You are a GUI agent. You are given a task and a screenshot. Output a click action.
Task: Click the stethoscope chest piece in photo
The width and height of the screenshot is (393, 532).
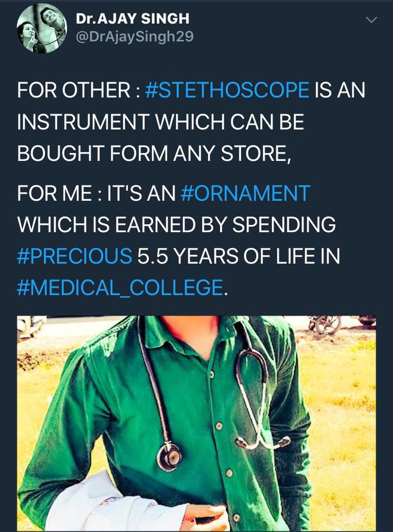tap(169, 456)
